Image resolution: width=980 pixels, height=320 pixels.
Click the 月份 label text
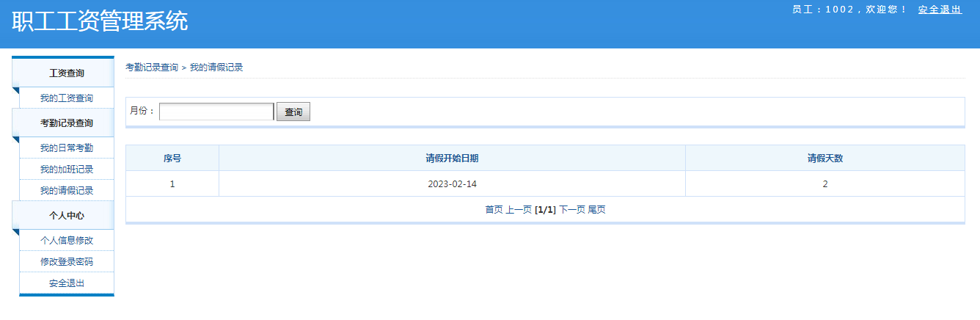pos(142,111)
